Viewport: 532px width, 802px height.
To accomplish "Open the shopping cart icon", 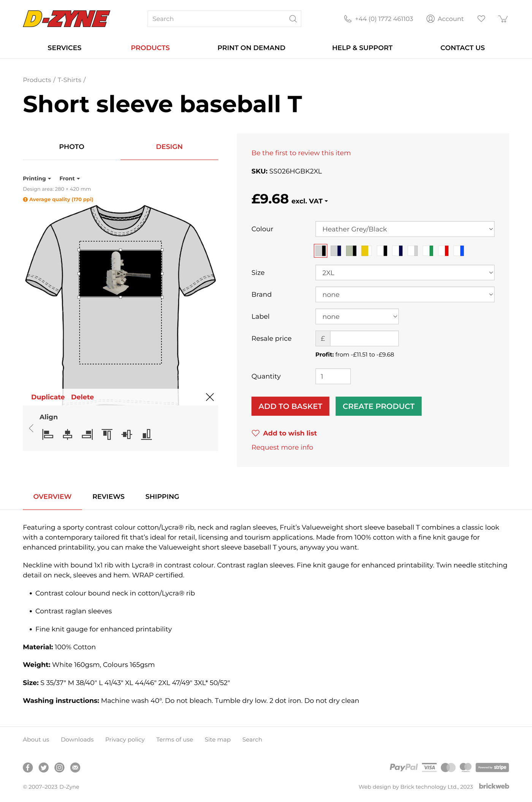I will pos(503,19).
